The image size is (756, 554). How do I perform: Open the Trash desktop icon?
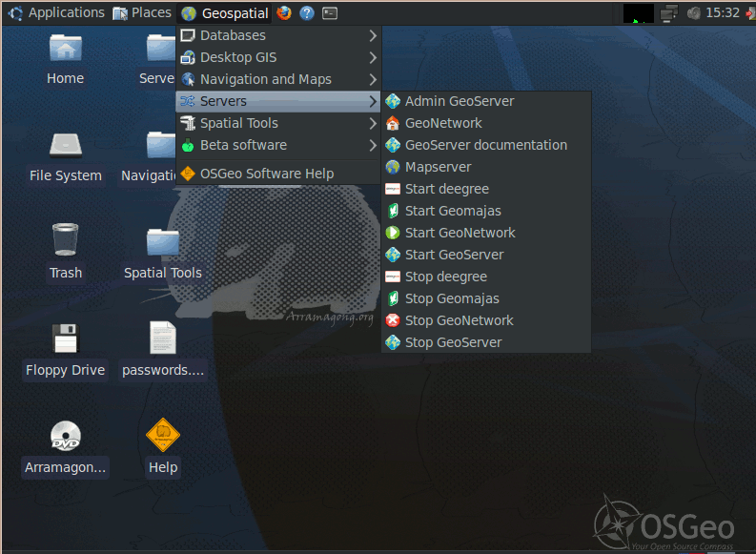pyautogui.click(x=66, y=239)
